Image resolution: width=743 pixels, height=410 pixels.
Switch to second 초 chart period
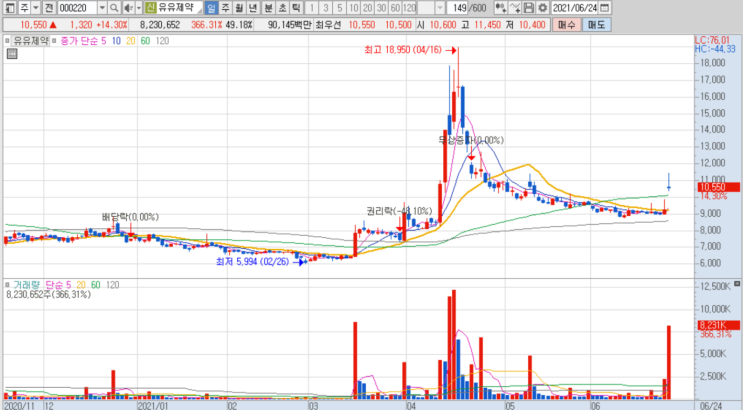pos(282,8)
